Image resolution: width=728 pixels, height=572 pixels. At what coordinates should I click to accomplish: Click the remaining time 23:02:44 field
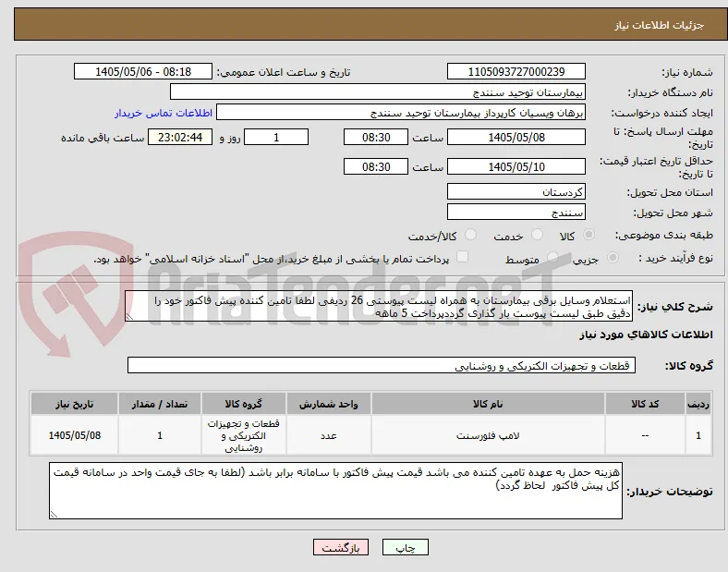coord(180,138)
